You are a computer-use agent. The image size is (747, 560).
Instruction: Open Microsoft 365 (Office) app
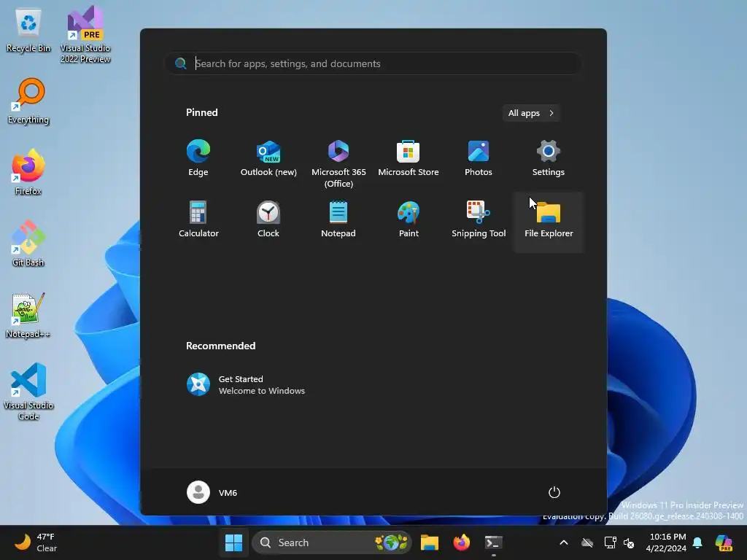338,161
